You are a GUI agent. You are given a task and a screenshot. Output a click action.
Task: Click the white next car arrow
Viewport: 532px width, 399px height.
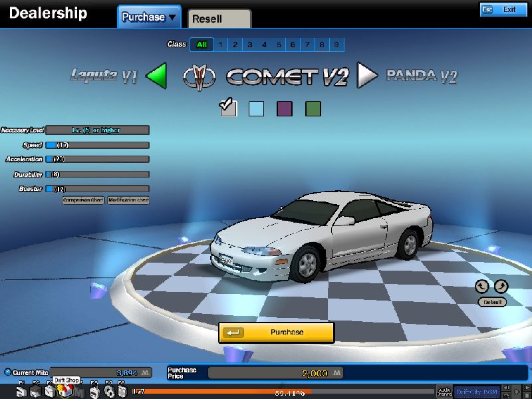click(367, 75)
